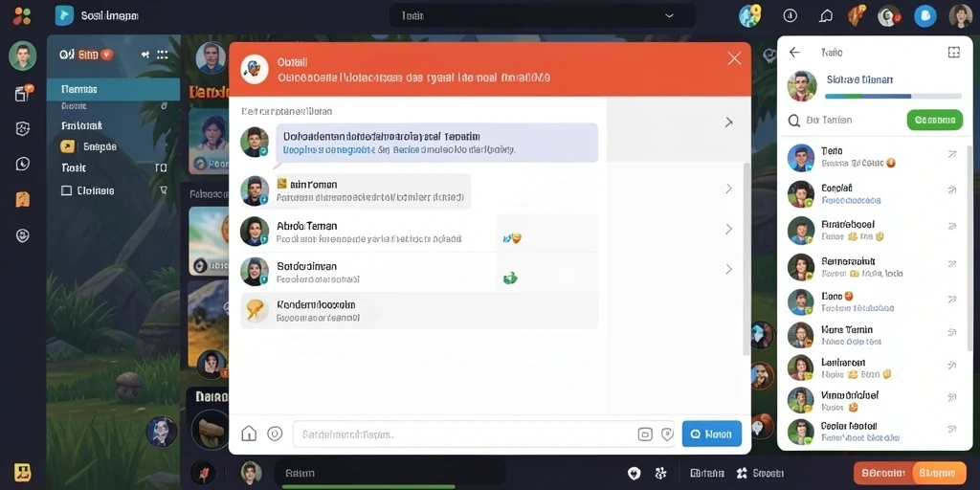Screen dimensions: 980x490
Task: Open the puzzle-piece item in bottom bar
Action: pyautogui.click(x=760, y=473)
